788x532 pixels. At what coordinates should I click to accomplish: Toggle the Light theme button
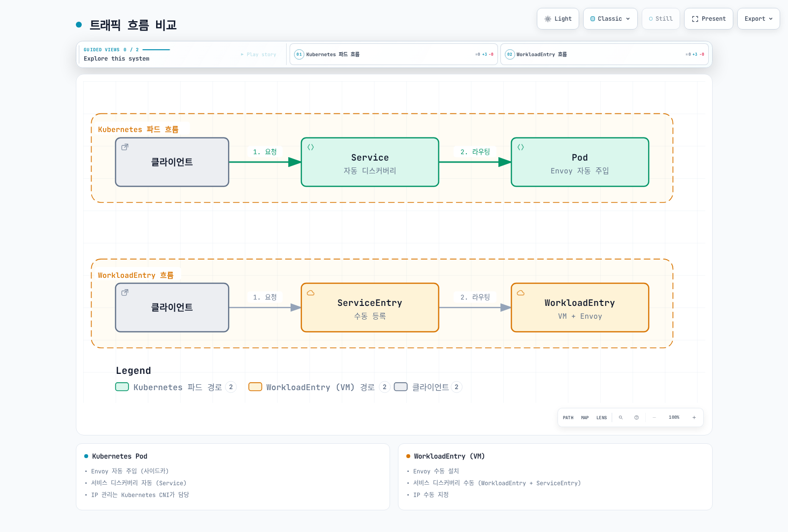click(558, 19)
